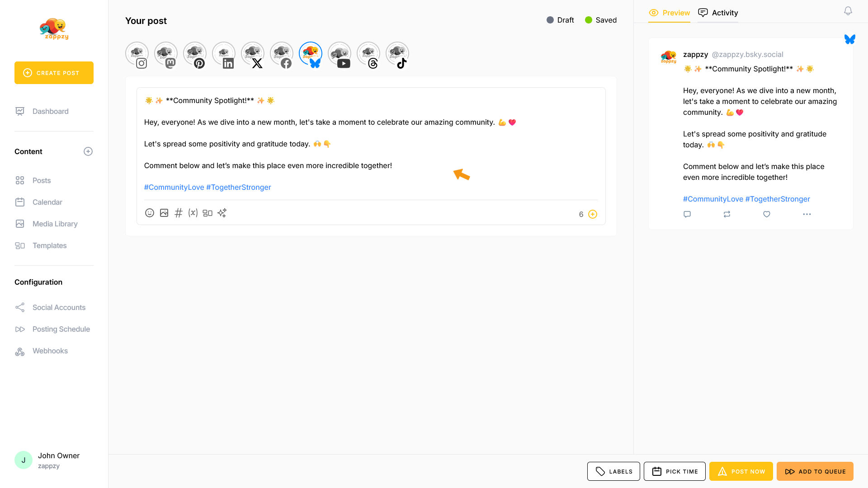Open the hashtag picker icon

point(179,213)
